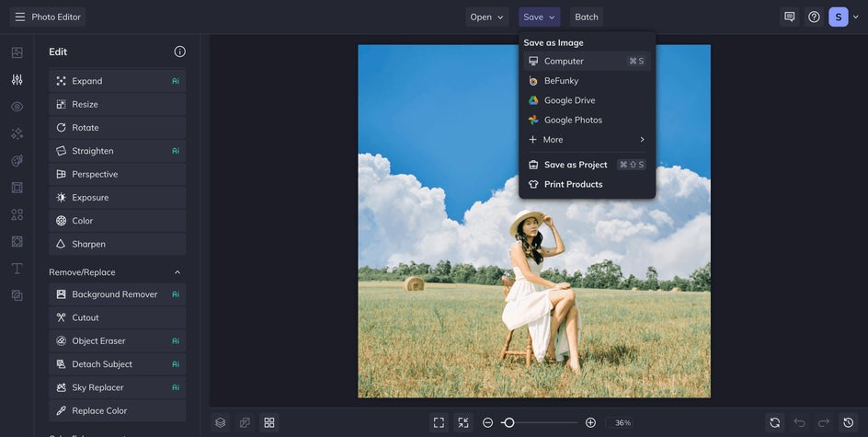Open the feedback message icon

tap(790, 17)
